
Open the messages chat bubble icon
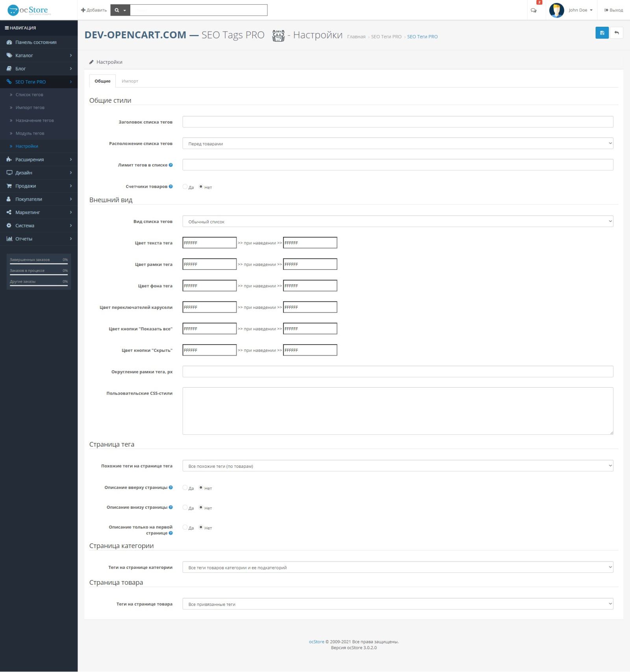534,11
